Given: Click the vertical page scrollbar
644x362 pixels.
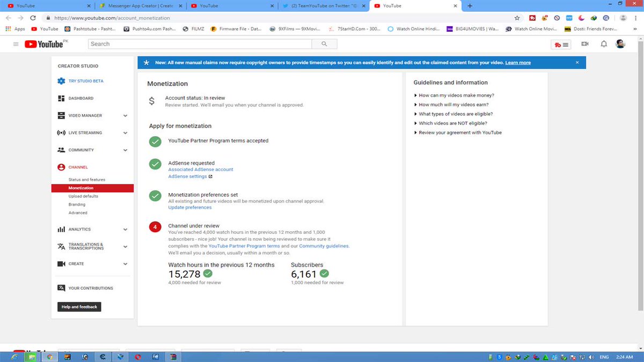Looking at the screenshot, I should [x=641, y=177].
